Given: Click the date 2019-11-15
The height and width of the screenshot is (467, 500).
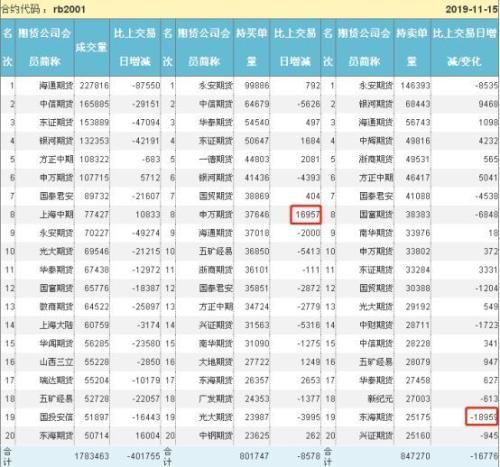Looking at the screenshot, I should click(x=471, y=9).
